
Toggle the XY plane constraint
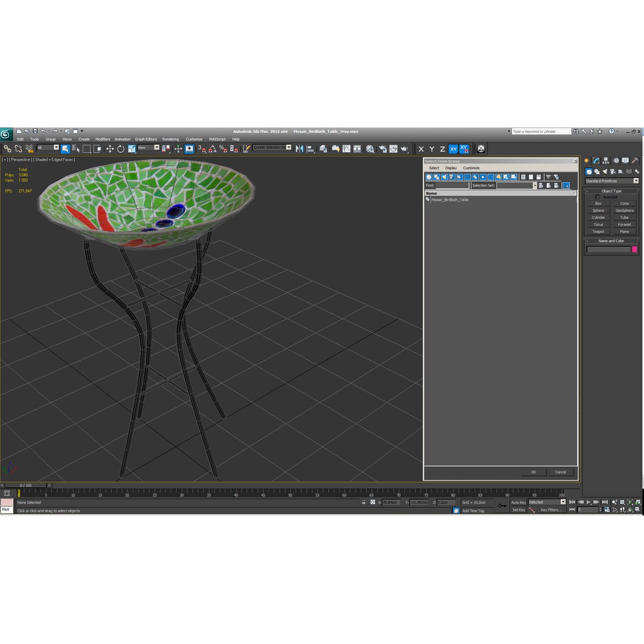(x=453, y=149)
